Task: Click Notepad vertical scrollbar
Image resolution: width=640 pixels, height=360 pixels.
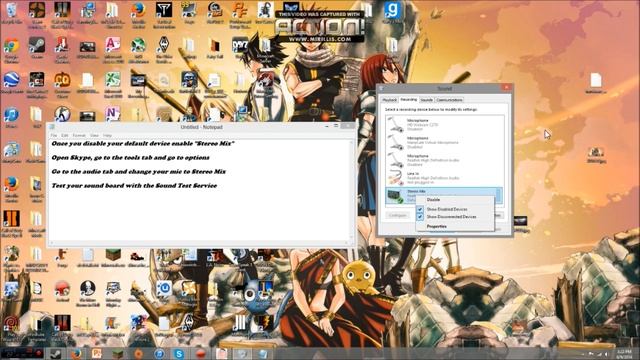Action: point(352,190)
